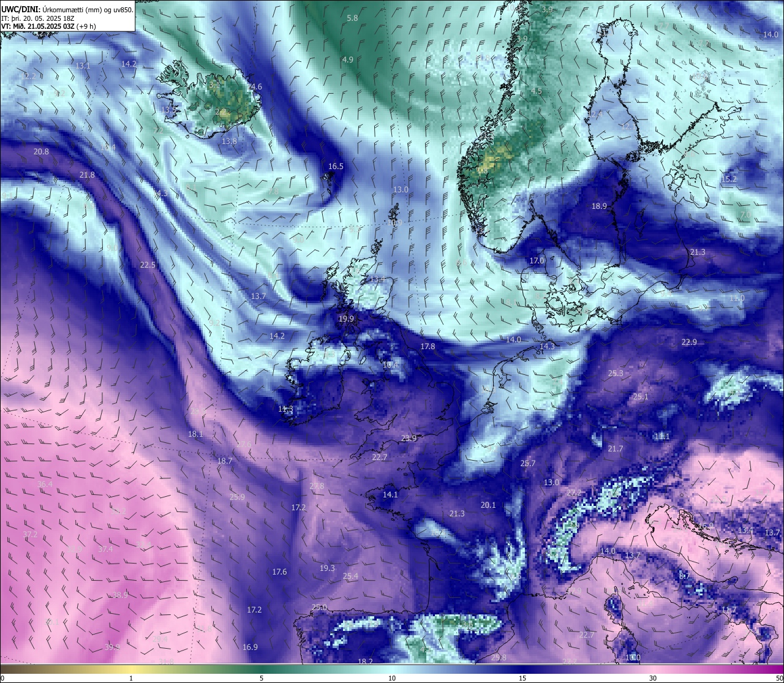Click the 25.3 value over Poland

click(616, 373)
